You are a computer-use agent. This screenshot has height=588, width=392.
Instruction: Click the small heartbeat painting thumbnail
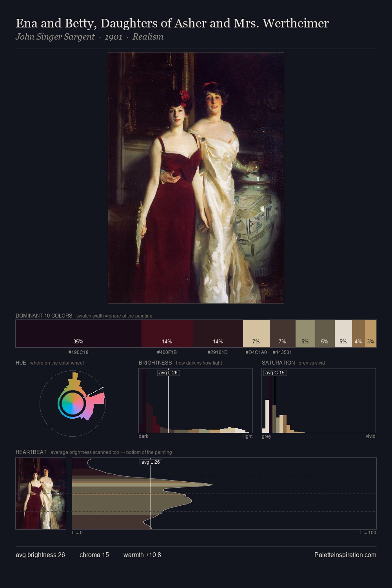pos(41,494)
